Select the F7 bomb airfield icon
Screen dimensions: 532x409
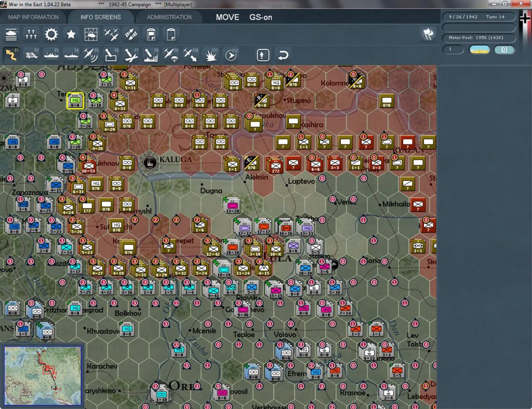coord(131,55)
